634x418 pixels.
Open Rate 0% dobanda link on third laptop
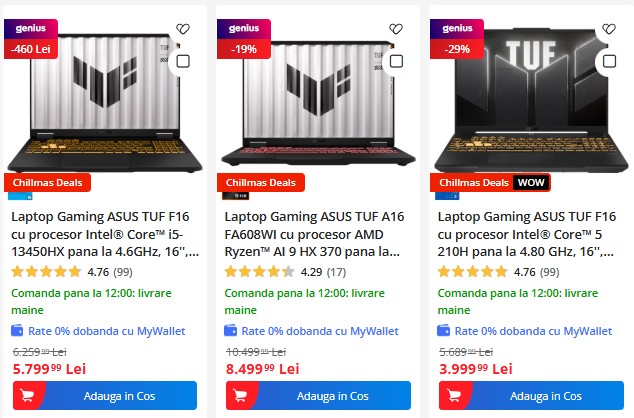[x=533, y=331]
